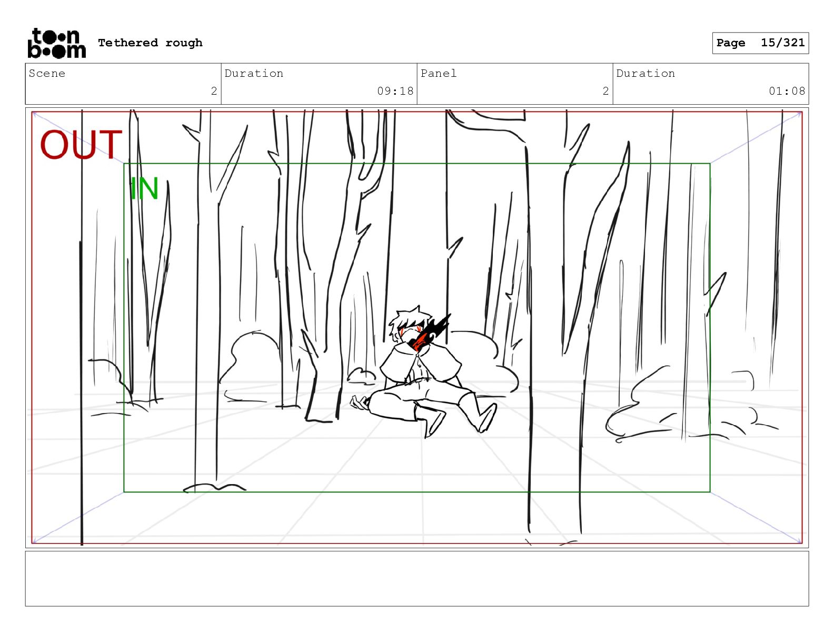Click the green 'IN' camera label
The image size is (834, 644).
pos(144,189)
